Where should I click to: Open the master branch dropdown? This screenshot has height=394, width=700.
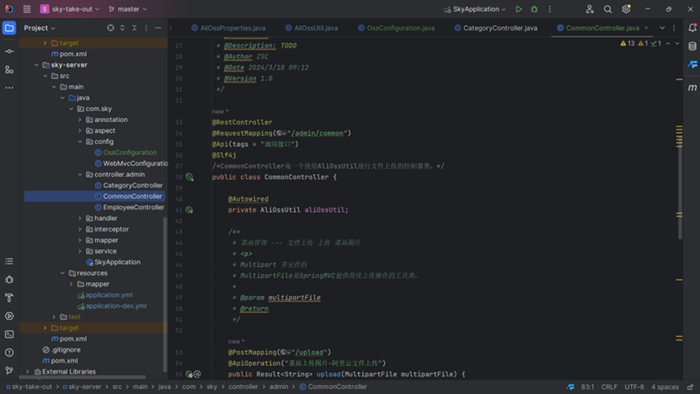pyautogui.click(x=128, y=9)
